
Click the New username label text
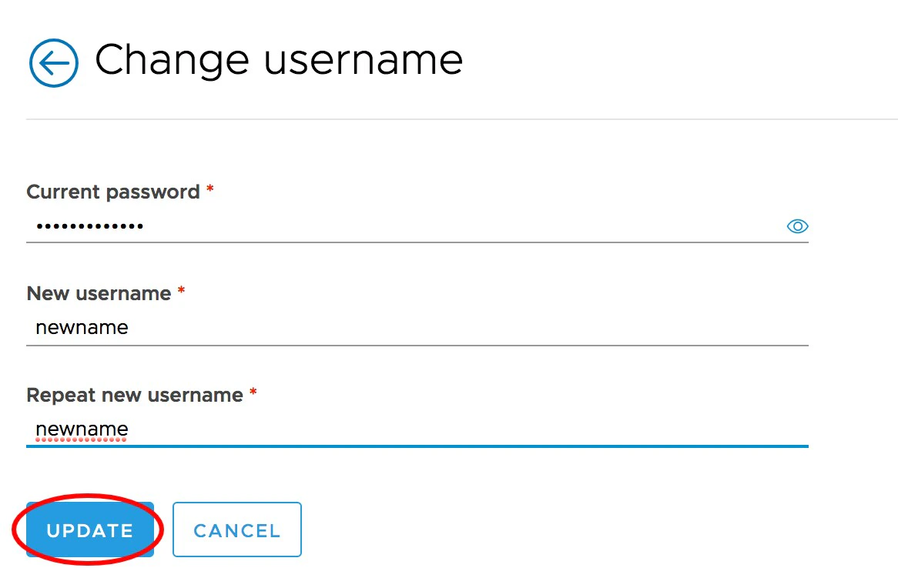click(x=99, y=293)
